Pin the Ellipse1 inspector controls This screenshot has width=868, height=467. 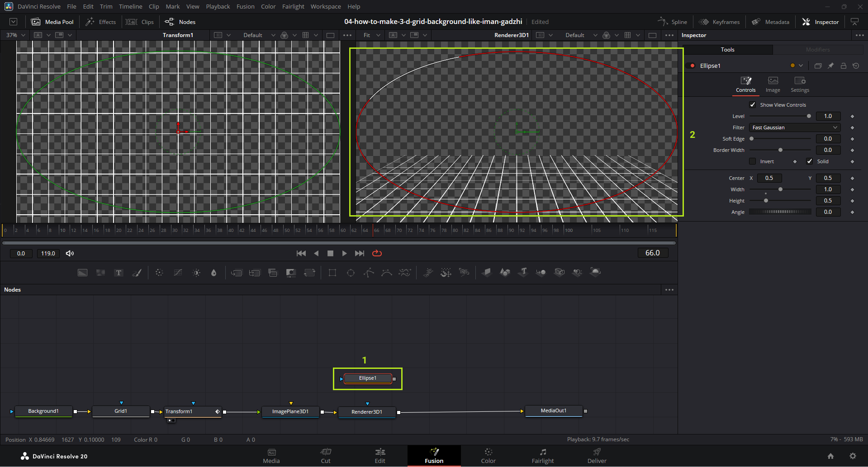(x=830, y=66)
